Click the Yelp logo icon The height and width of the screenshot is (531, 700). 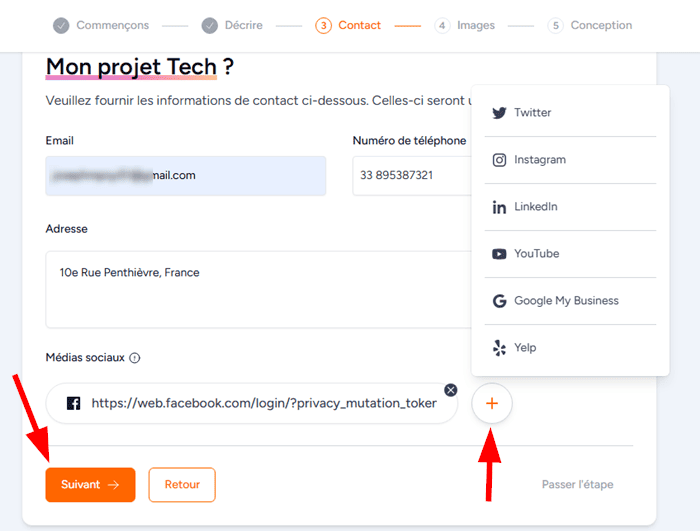(499, 348)
